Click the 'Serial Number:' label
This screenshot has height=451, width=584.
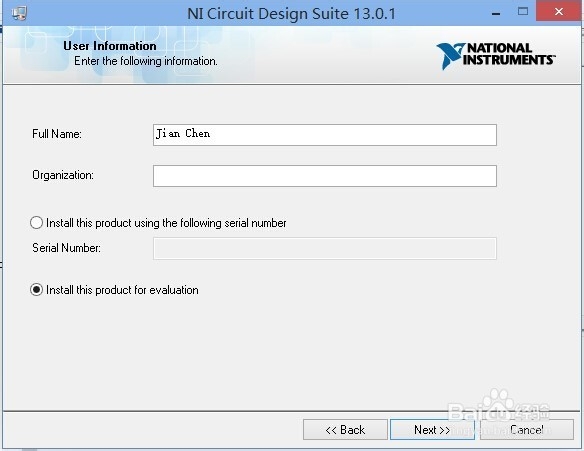tap(66, 248)
